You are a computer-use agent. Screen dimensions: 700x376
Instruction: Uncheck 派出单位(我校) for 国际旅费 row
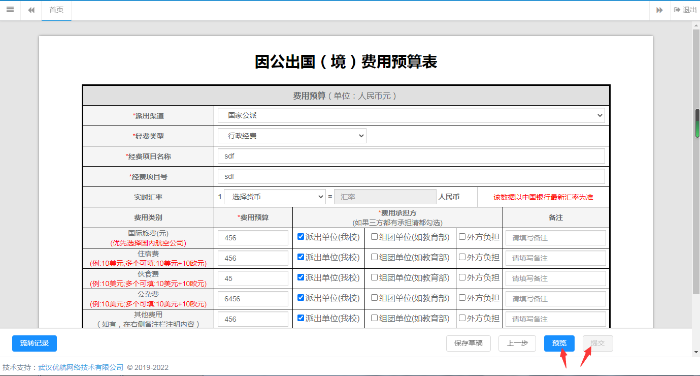tap(301, 237)
